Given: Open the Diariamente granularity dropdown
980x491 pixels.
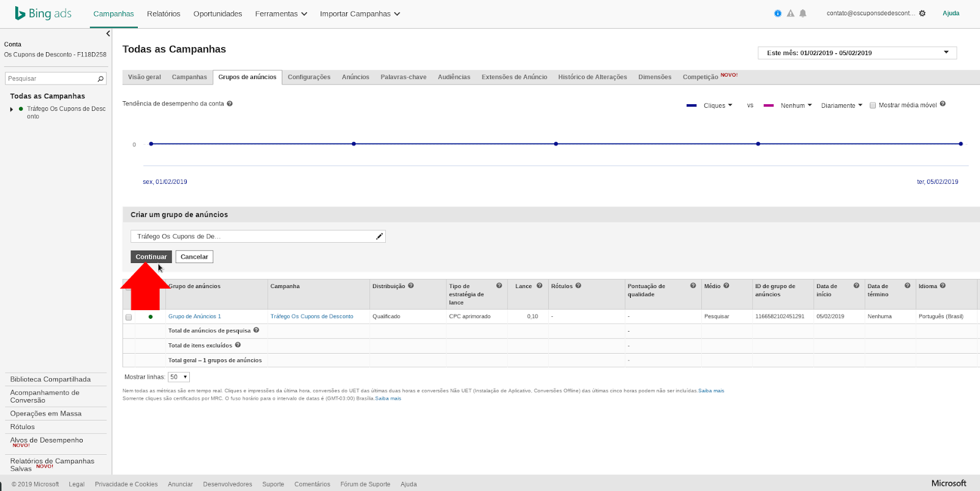Looking at the screenshot, I should 842,105.
